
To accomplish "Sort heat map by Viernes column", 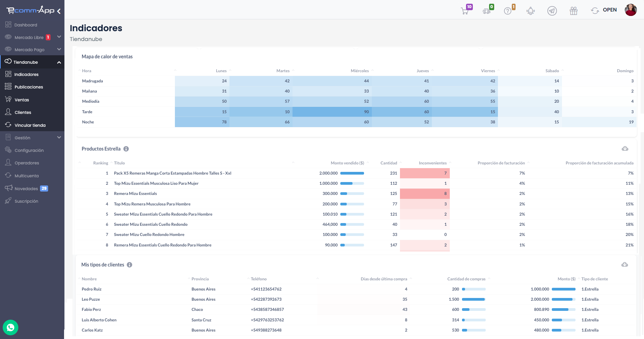I will point(488,71).
